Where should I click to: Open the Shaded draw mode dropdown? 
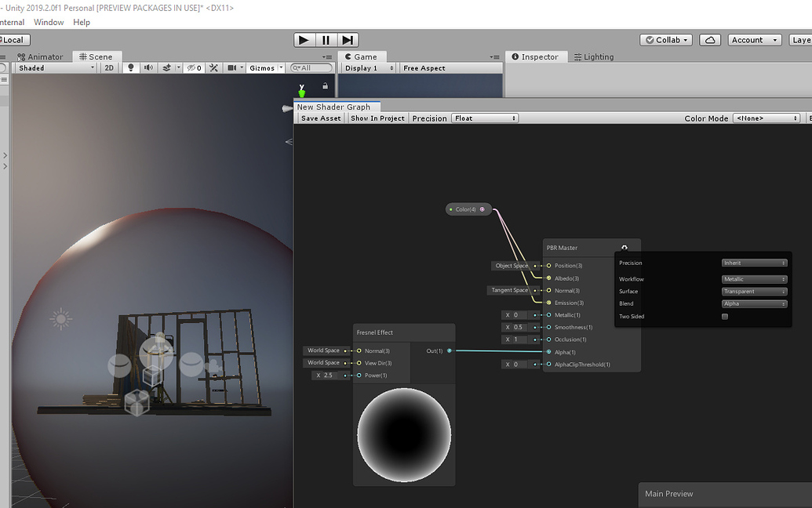[56, 67]
